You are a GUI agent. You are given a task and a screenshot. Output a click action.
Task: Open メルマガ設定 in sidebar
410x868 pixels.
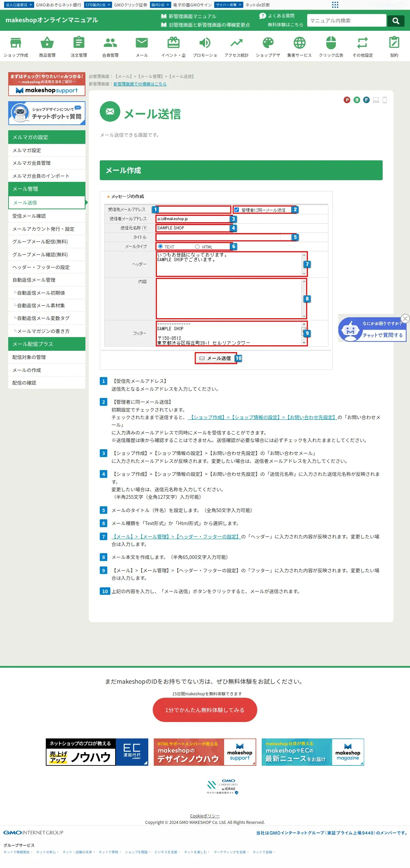[47, 150]
